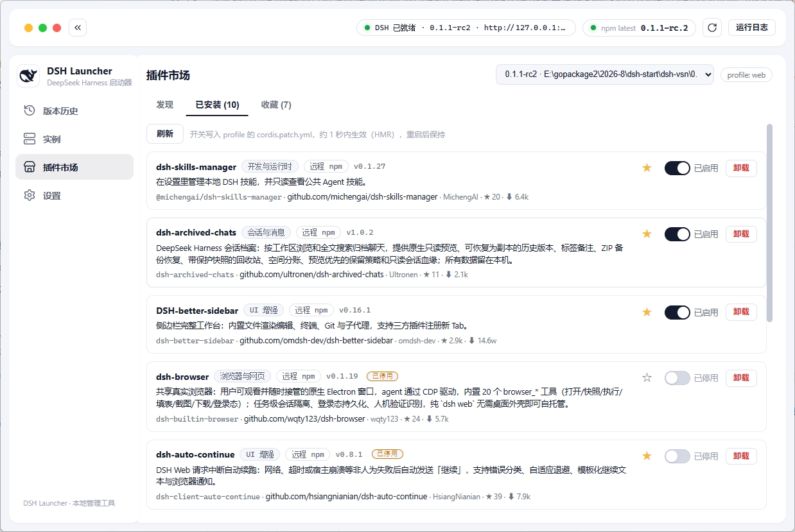
Task: Open 设置 in sidebar
Action: click(74, 195)
